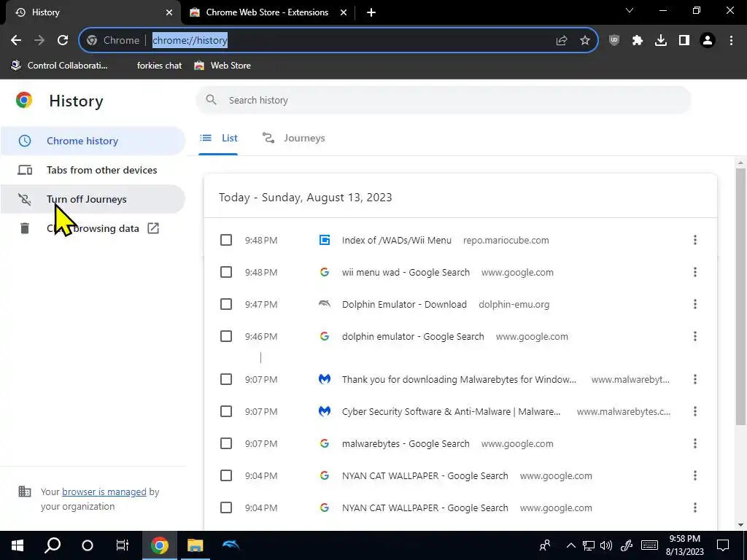Viewport: 747px width, 560px height.
Task: Open the Index of /WADs/Wii Menu history link
Action: pyautogui.click(x=396, y=240)
